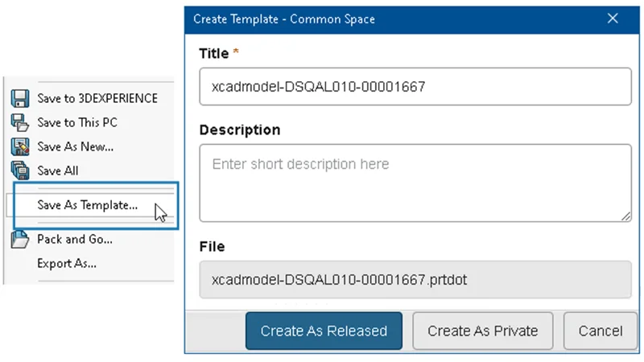This screenshot has width=644, height=362.
Task: Close the Create Template dialog with X
Action: (x=613, y=19)
